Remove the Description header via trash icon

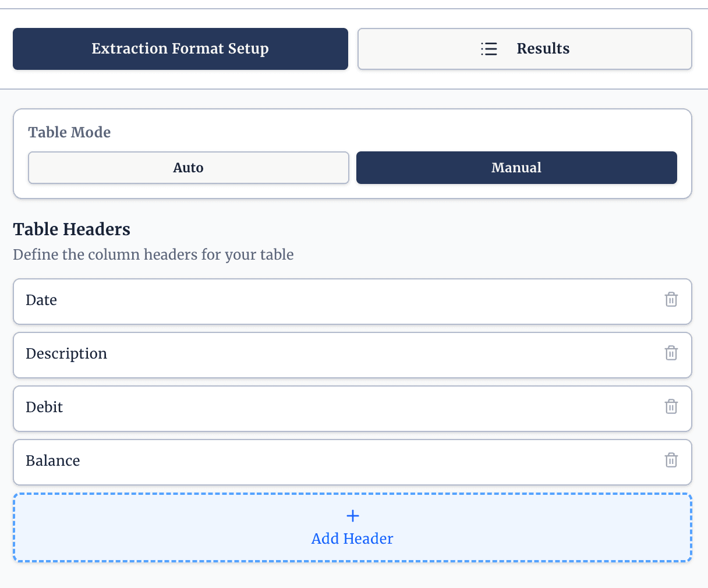point(671,353)
